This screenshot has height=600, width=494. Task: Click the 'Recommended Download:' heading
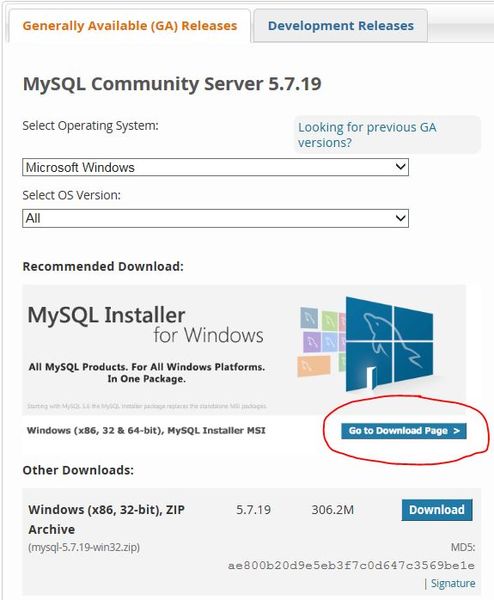click(103, 266)
